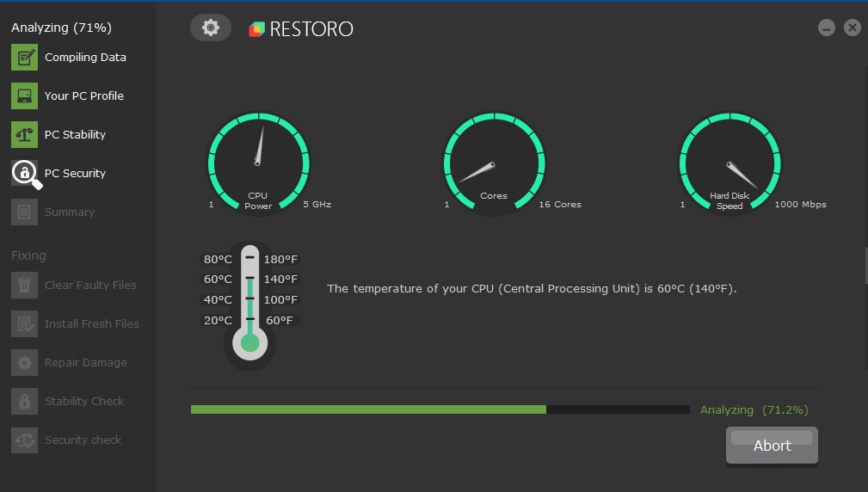Click the 'Analyzing (71.2%)' progress text

[754, 410]
